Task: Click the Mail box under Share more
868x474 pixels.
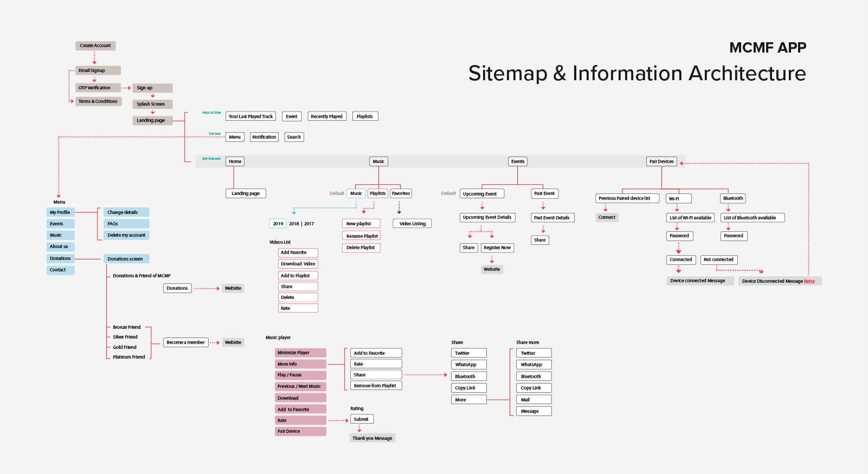Action: point(534,400)
